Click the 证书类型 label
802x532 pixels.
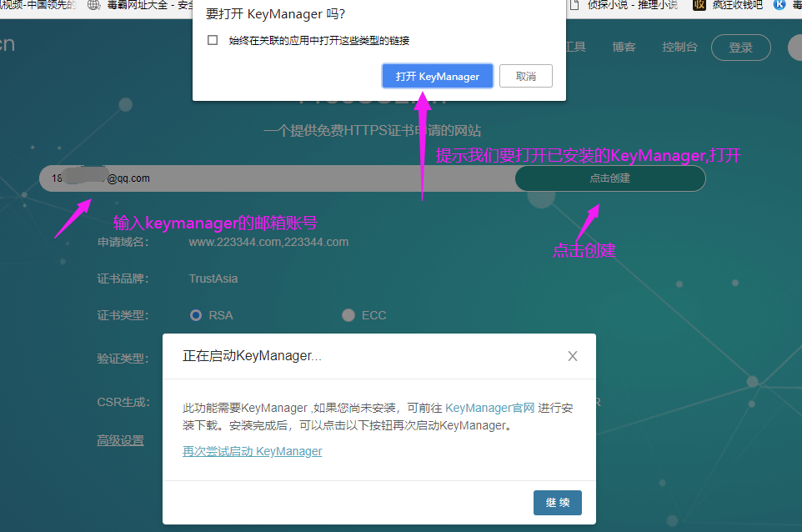tap(123, 315)
